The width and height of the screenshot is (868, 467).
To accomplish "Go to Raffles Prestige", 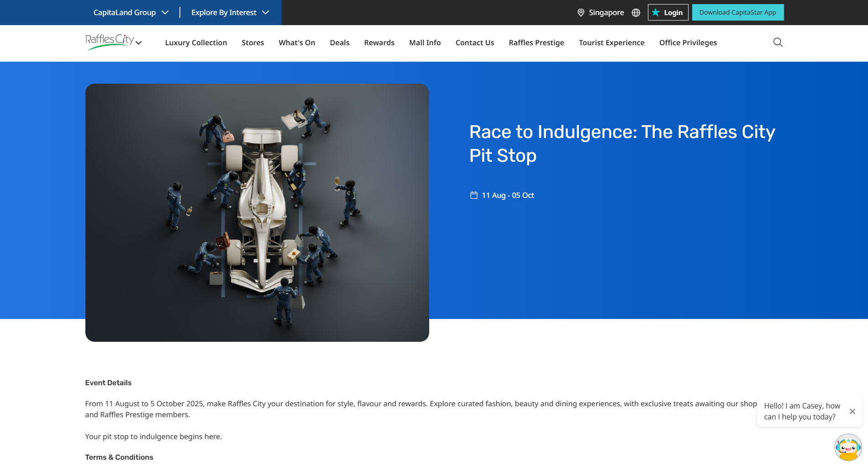I will 536,42.
